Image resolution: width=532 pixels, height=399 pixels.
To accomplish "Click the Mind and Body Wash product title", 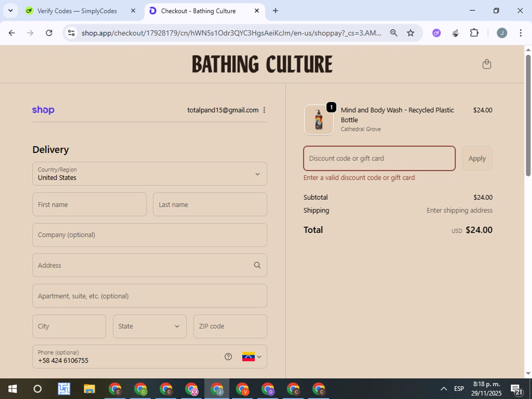I will click(x=397, y=115).
